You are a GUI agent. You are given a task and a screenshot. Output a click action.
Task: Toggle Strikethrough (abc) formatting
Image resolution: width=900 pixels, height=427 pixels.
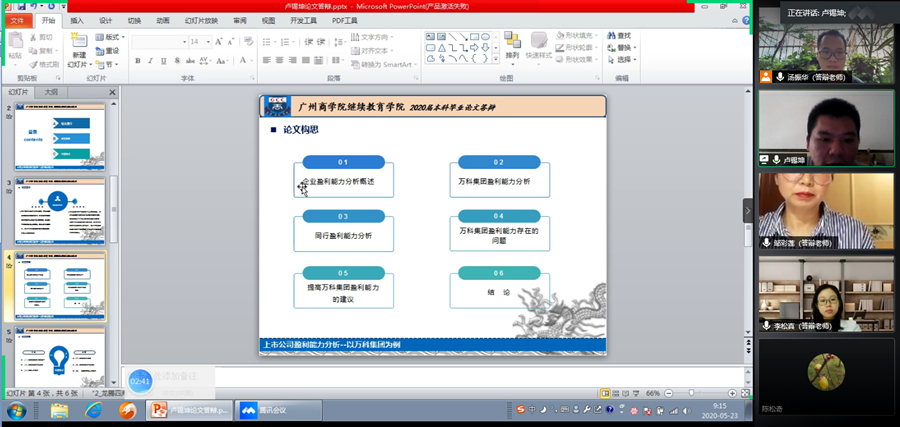[190, 61]
